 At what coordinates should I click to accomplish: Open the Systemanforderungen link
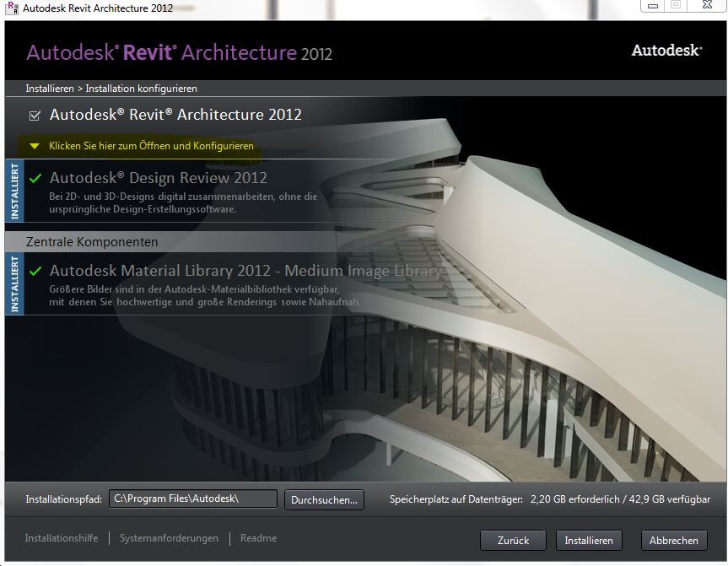pyautogui.click(x=169, y=538)
